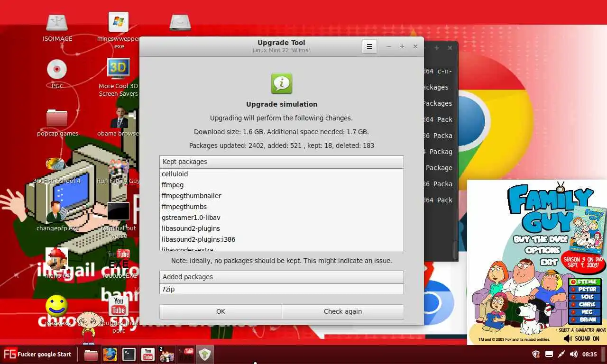
Task: Open the ISOIMAGE desktop icon
Action: click(57, 23)
